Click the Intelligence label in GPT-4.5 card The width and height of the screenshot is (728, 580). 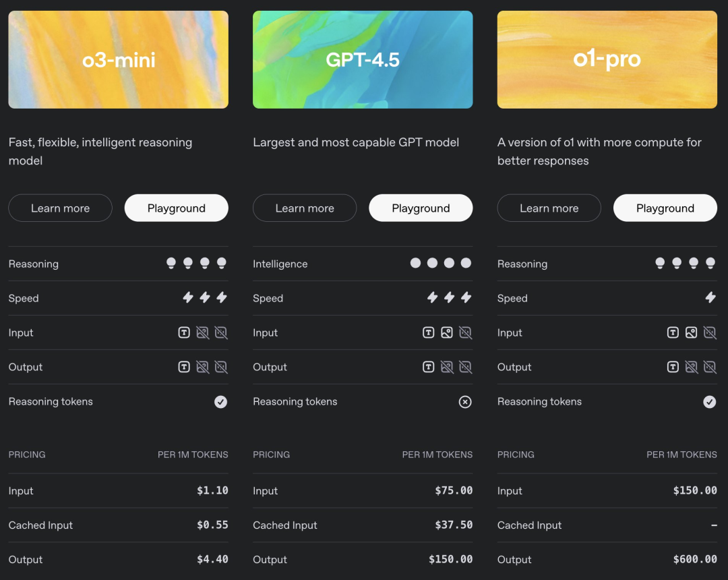click(280, 264)
